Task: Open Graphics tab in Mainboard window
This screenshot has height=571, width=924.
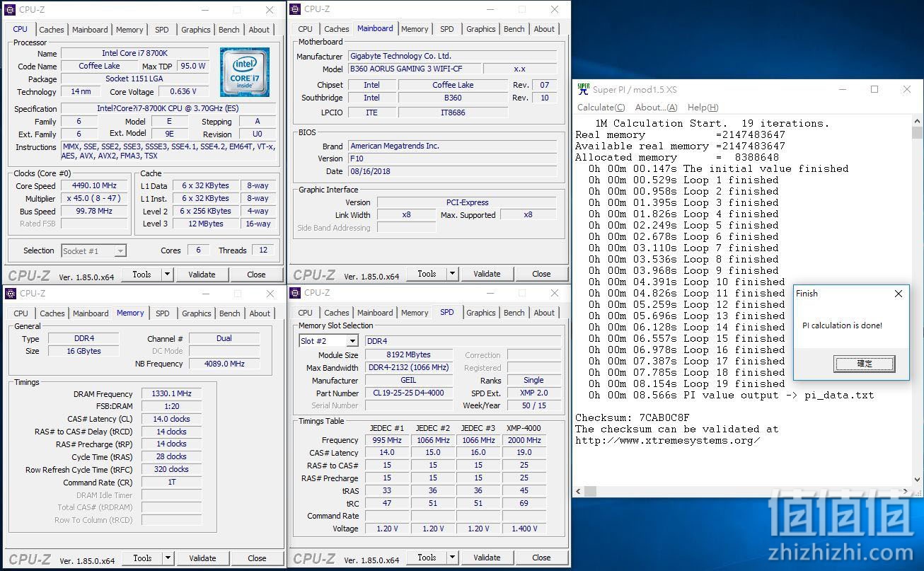Action: (481, 29)
